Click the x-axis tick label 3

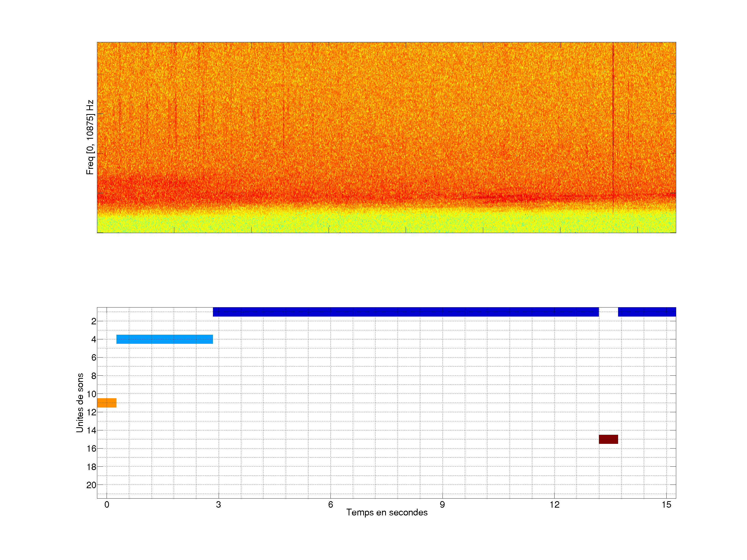218,505
